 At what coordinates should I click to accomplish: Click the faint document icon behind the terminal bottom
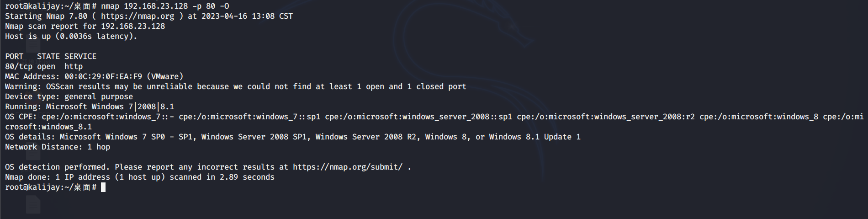pos(33,204)
